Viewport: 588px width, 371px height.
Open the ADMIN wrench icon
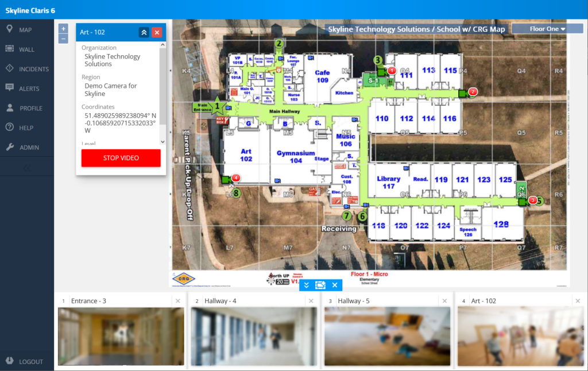[x=9, y=147]
